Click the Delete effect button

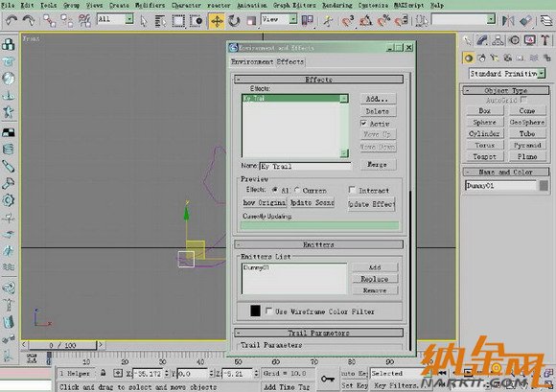click(x=378, y=111)
